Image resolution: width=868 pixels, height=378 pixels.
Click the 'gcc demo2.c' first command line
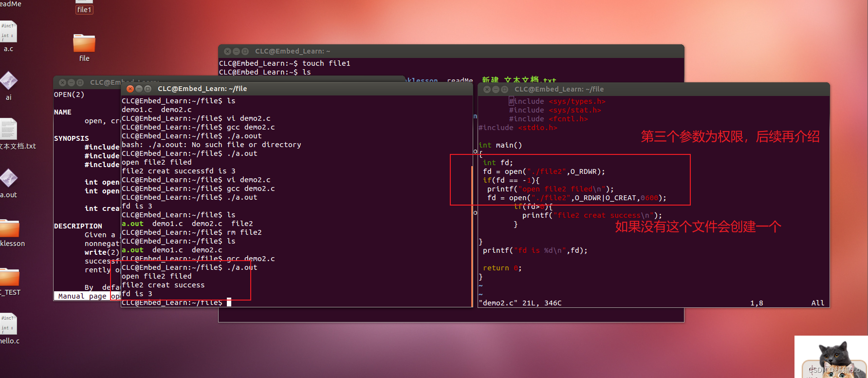point(198,127)
